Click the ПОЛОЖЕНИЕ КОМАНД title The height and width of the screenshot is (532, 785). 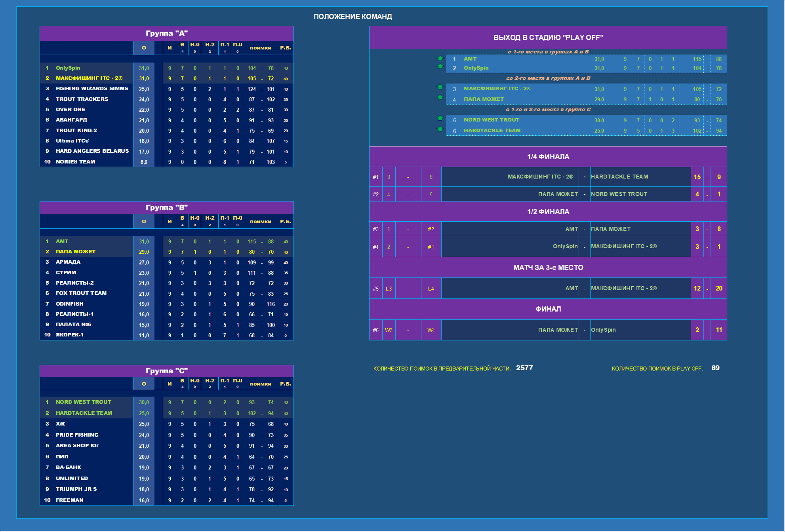pyautogui.click(x=353, y=17)
